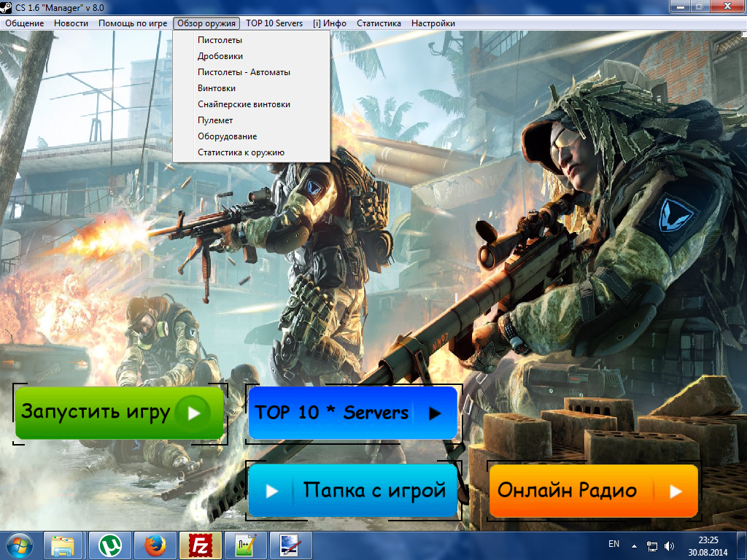This screenshot has width=747, height=560.
Task: Open the Статистика menu
Action: 379,23
